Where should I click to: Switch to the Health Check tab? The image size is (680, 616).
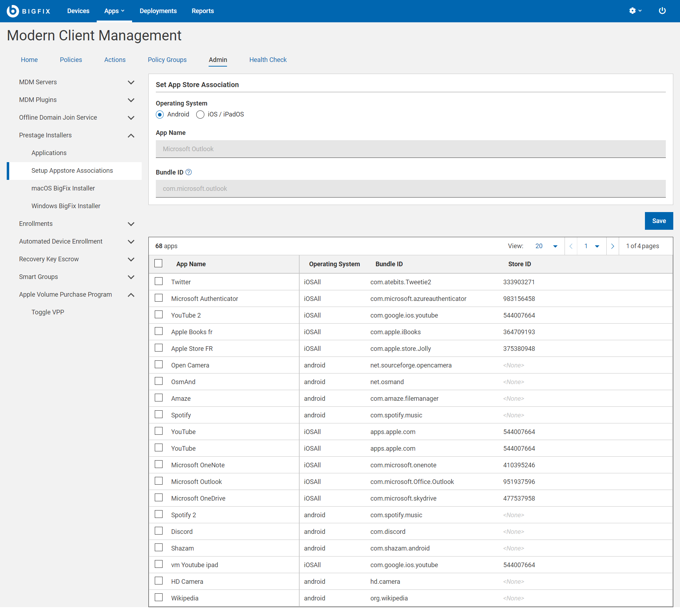268,60
